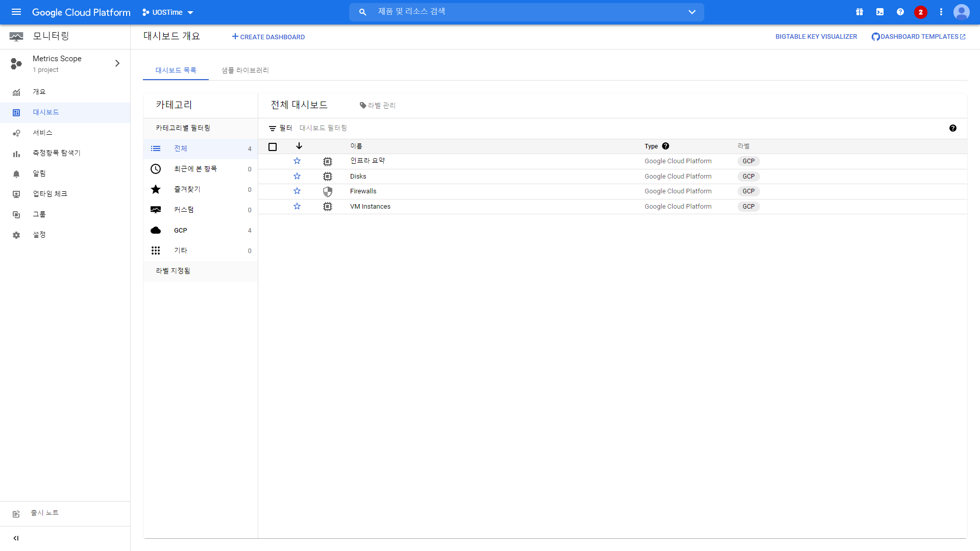
Task: Open BIGTABLE KEY VISUALIZER
Action: (816, 37)
